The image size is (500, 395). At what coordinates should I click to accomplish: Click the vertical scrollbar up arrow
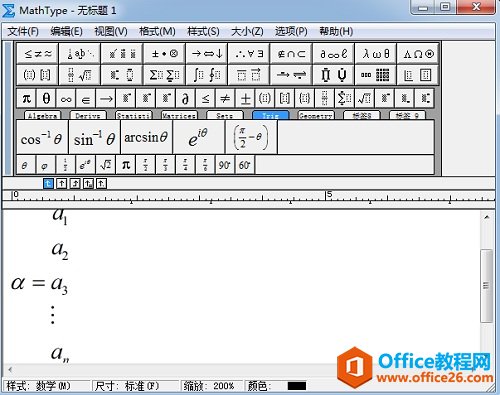(x=487, y=217)
